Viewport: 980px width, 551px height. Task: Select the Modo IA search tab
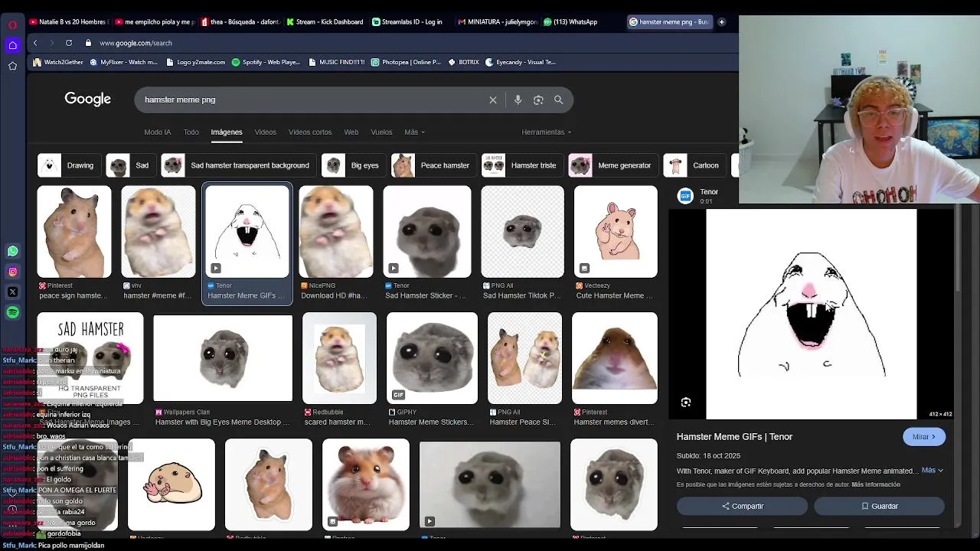click(158, 132)
